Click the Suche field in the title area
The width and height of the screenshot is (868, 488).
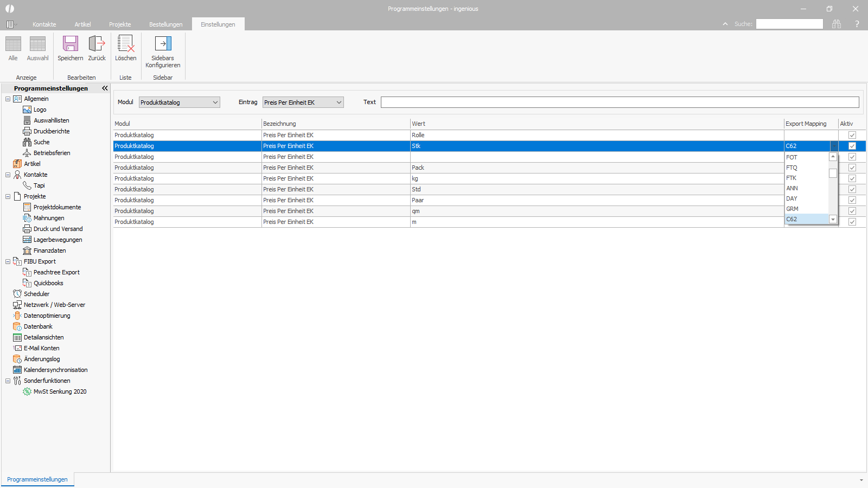[789, 24]
